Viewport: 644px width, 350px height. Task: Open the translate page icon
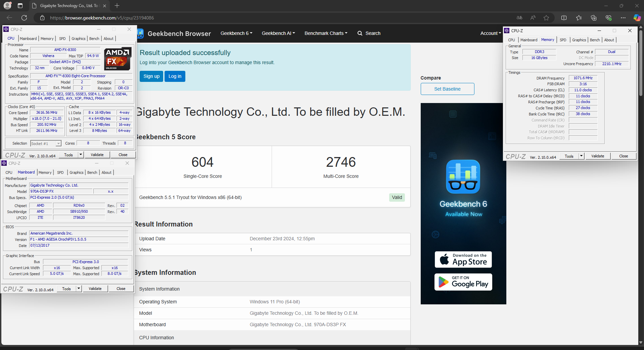pos(519,18)
